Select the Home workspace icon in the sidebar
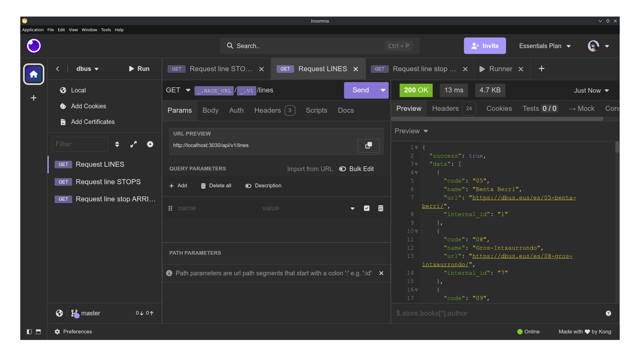The image size is (640, 364). [33, 74]
